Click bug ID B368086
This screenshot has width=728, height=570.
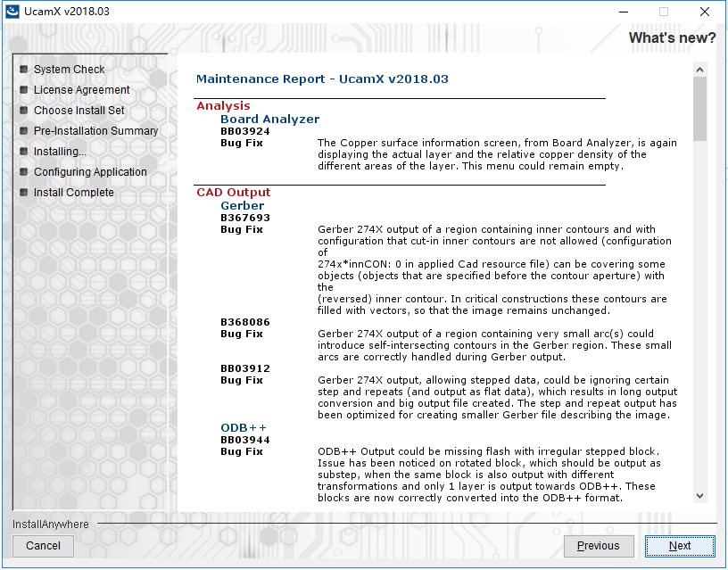coord(245,322)
